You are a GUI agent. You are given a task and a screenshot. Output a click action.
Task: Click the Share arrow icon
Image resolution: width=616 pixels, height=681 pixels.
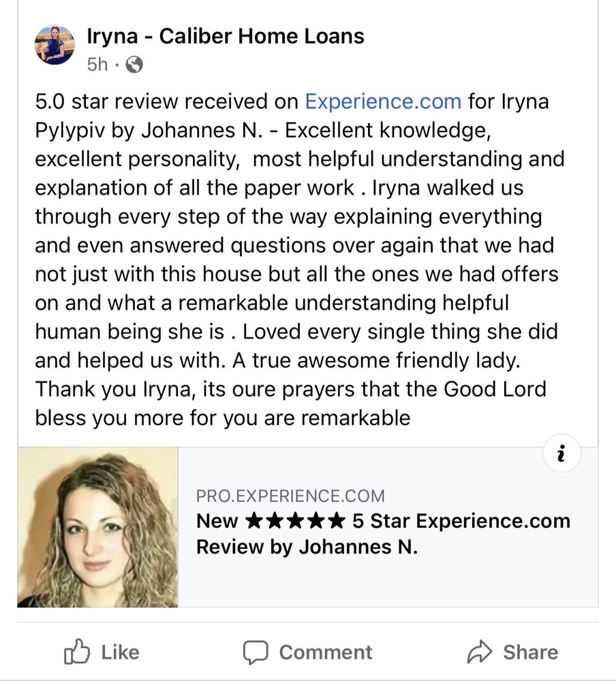(x=480, y=652)
